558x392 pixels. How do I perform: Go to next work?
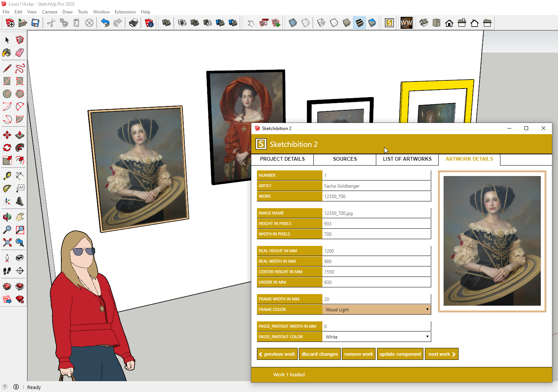[442, 354]
